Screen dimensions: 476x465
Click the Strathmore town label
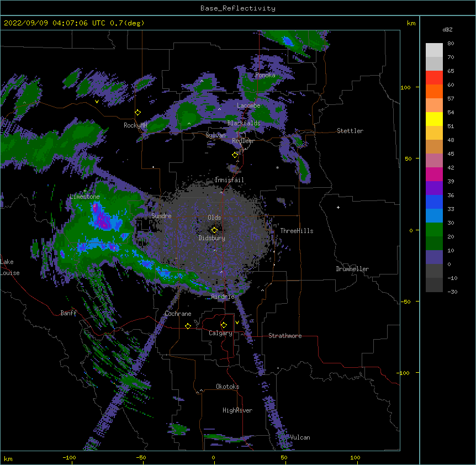click(x=285, y=336)
